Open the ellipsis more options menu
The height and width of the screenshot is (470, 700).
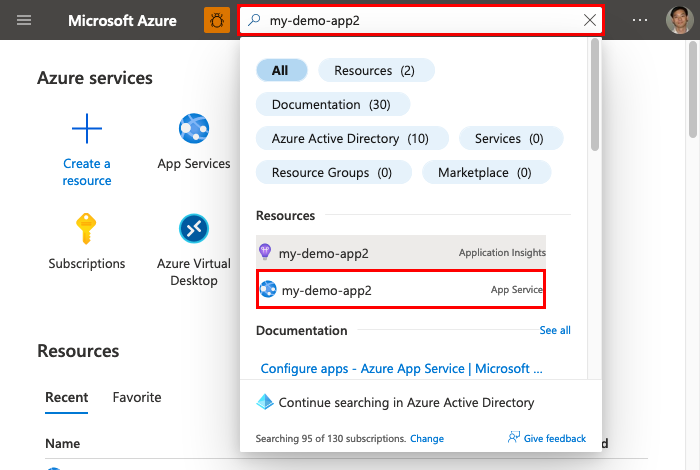640,20
